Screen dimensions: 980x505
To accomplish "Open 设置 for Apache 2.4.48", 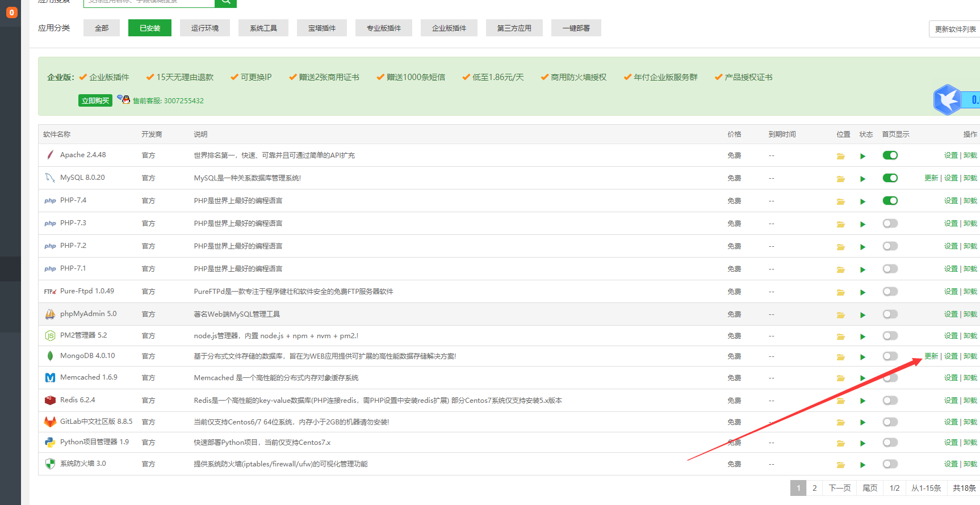I will pos(951,155).
